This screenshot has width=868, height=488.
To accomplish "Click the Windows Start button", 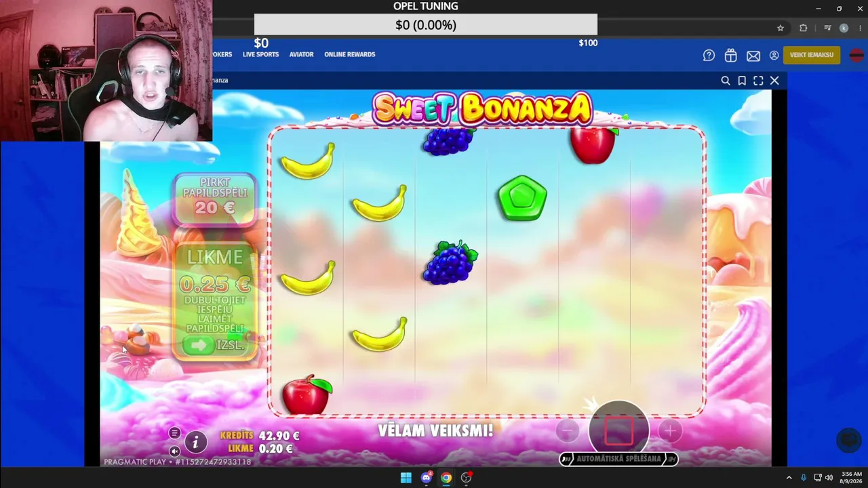I will tap(406, 478).
